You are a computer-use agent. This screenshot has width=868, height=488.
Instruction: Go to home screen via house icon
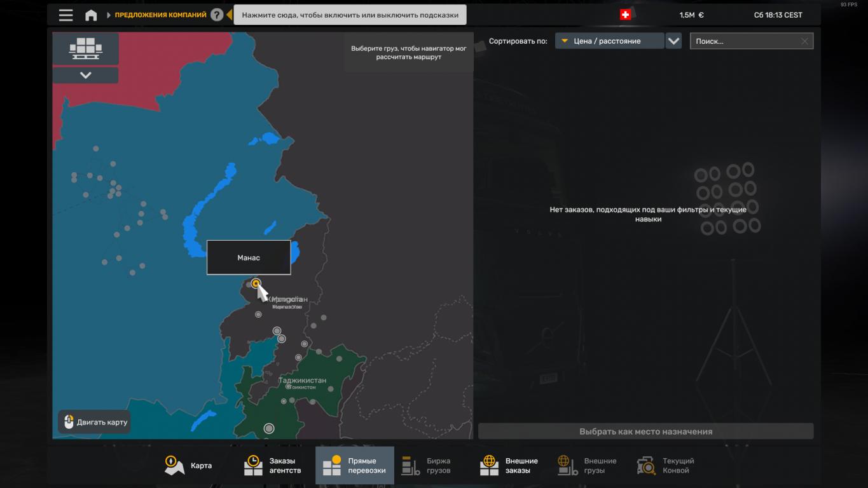(91, 15)
